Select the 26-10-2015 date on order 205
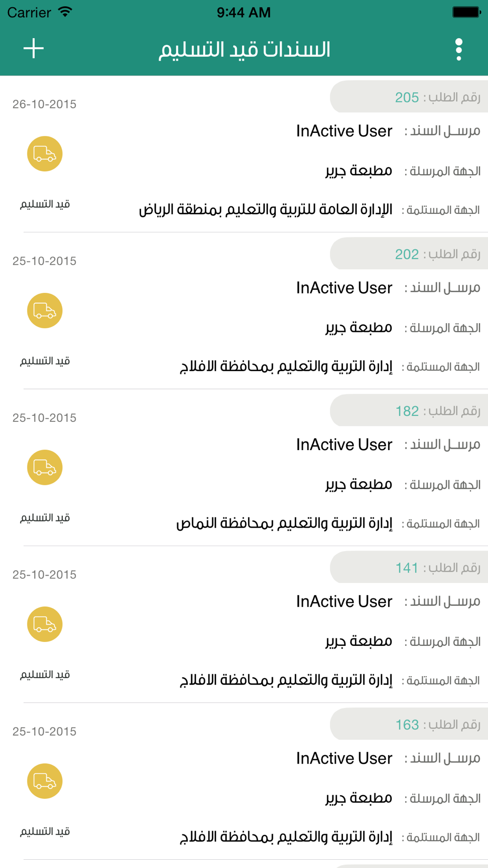The image size is (488, 868). click(x=44, y=104)
